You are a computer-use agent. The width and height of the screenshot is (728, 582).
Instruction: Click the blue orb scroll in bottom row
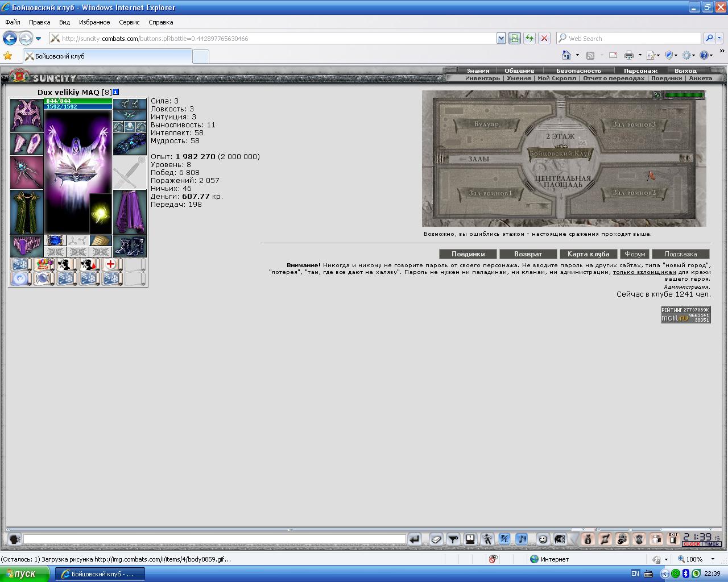pos(21,278)
